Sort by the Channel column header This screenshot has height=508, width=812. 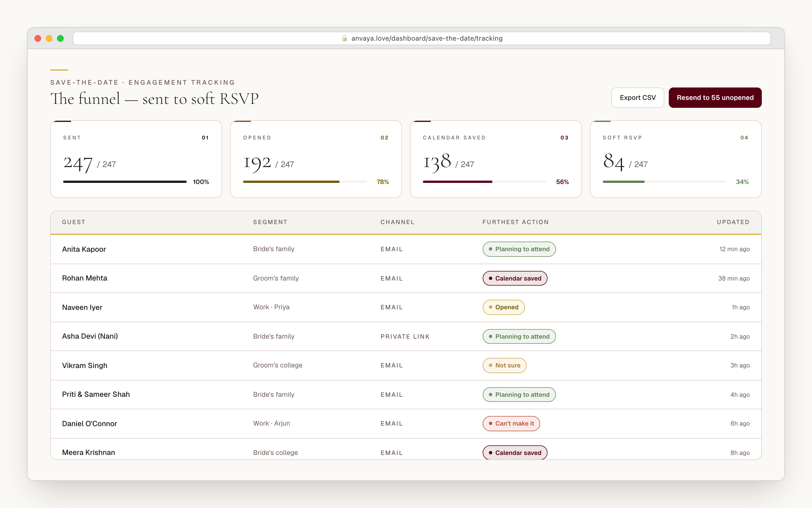point(397,222)
